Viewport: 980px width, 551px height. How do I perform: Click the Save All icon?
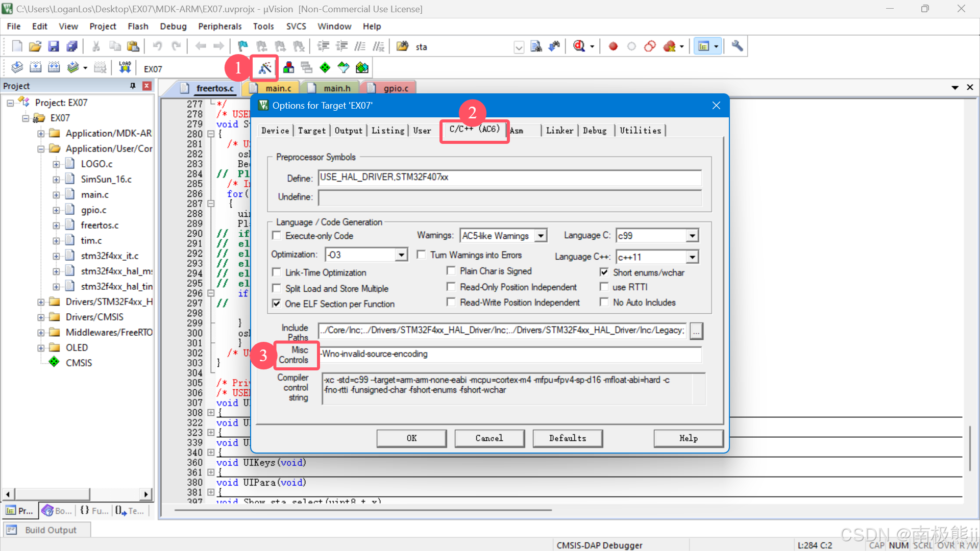72,46
